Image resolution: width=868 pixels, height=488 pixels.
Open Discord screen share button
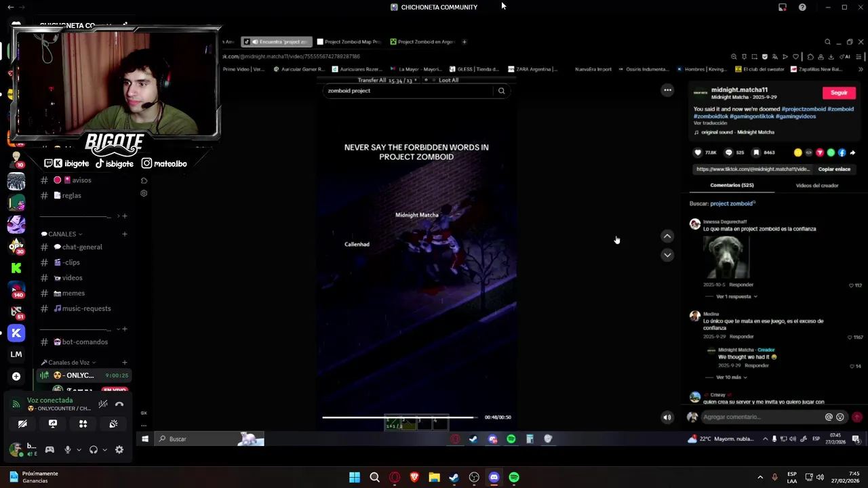pyautogui.click(x=53, y=424)
